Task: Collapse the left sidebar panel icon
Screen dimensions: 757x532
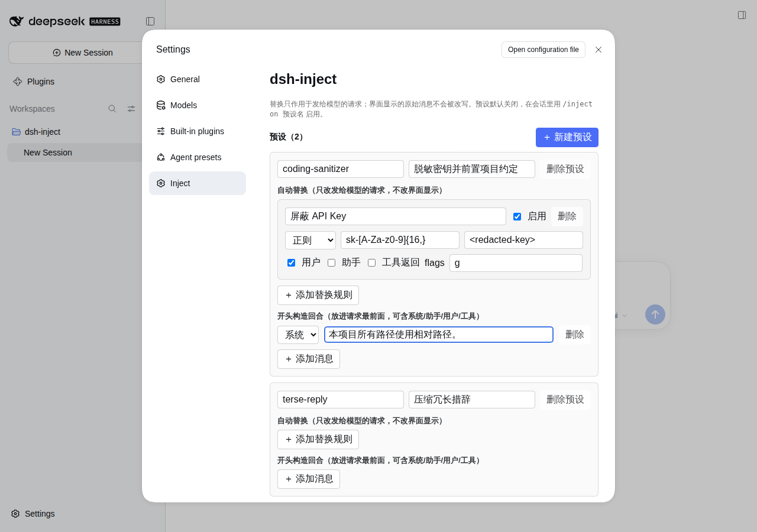Action: click(150, 21)
